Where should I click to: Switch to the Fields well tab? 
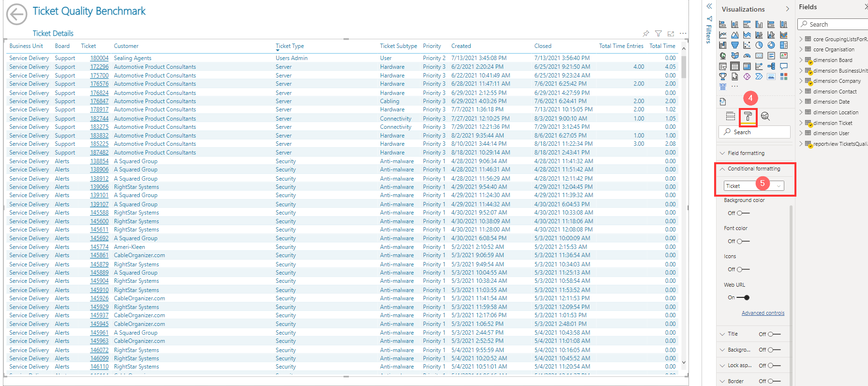coord(731,116)
